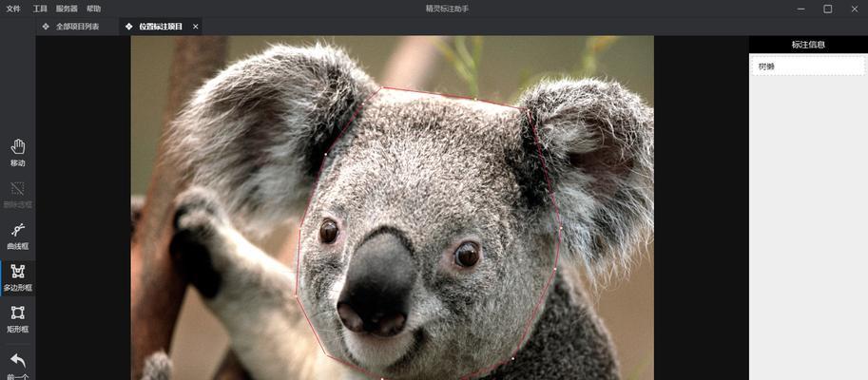The image size is (868, 380).
Task: Open the 帮助 menu
Action: 93,9
